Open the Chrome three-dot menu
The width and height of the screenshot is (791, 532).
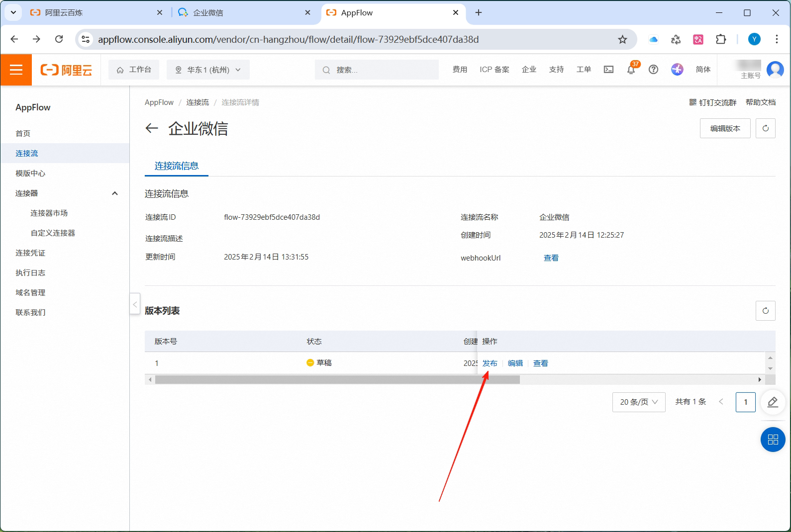point(777,39)
